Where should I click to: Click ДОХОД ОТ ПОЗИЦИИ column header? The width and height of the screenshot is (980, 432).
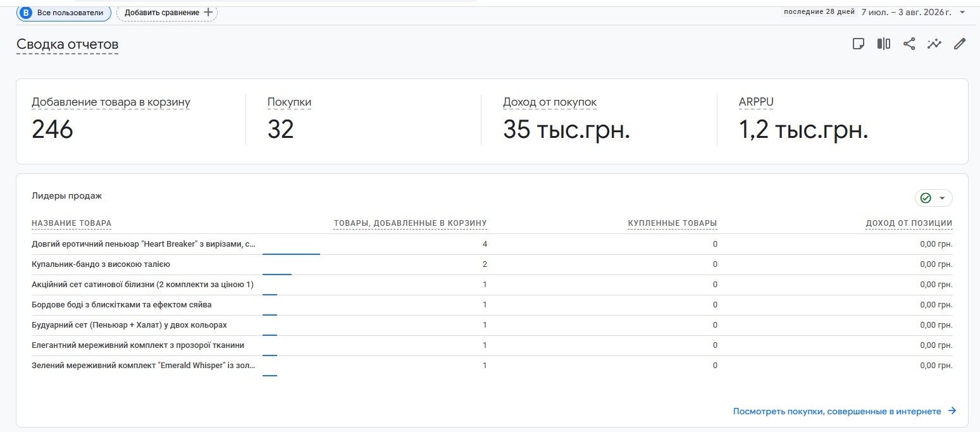[x=909, y=223]
